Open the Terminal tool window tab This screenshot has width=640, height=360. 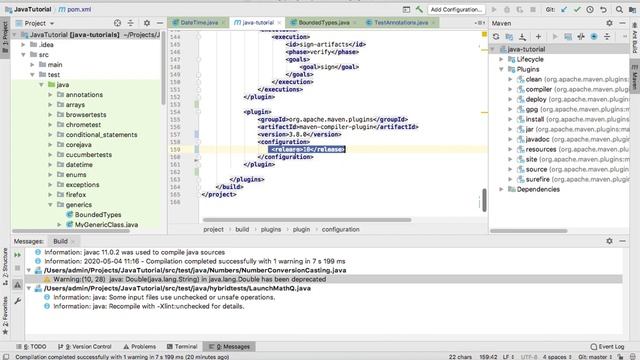(182, 347)
